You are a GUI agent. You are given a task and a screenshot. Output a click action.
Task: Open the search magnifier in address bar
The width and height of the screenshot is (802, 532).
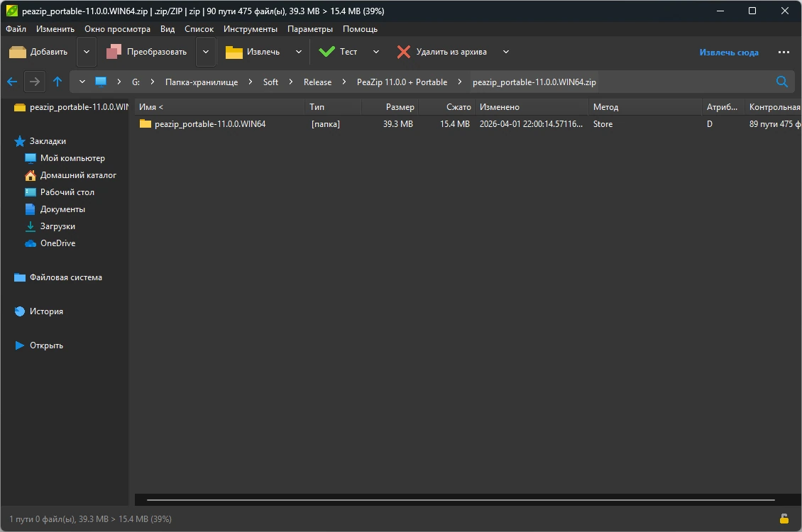pyautogui.click(x=782, y=82)
